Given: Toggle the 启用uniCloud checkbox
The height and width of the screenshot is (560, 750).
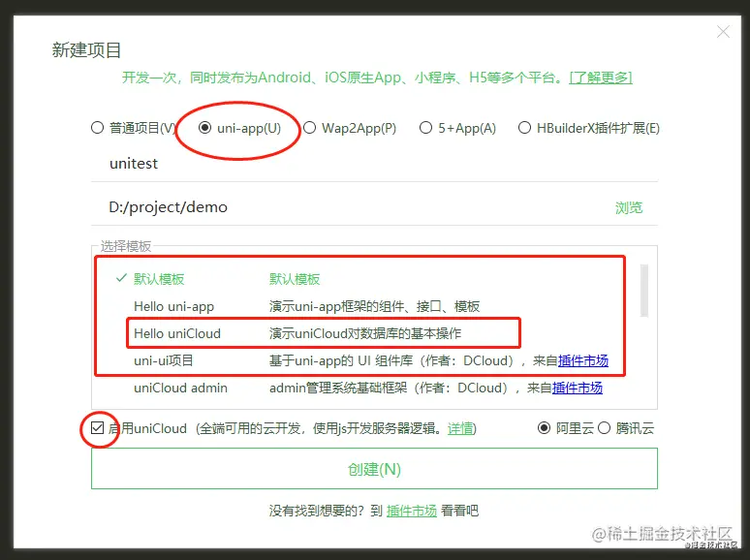Looking at the screenshot, I should [x=97, y=427].
